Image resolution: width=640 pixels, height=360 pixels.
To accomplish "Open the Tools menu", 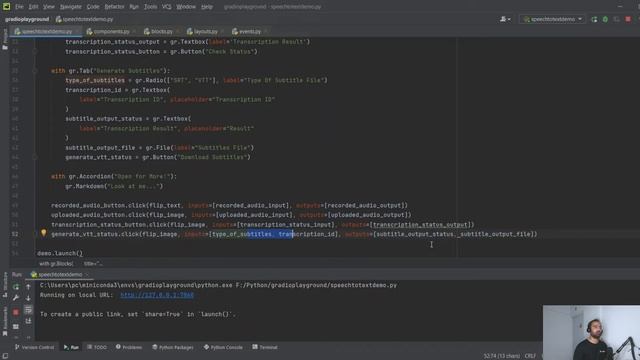I will coord(151,7).
